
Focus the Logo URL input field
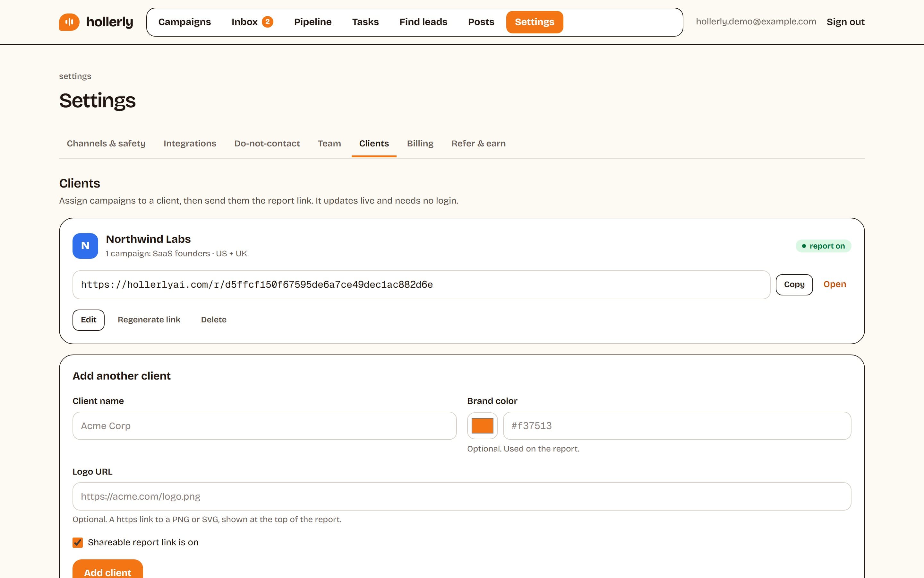[x=462, y=496]
